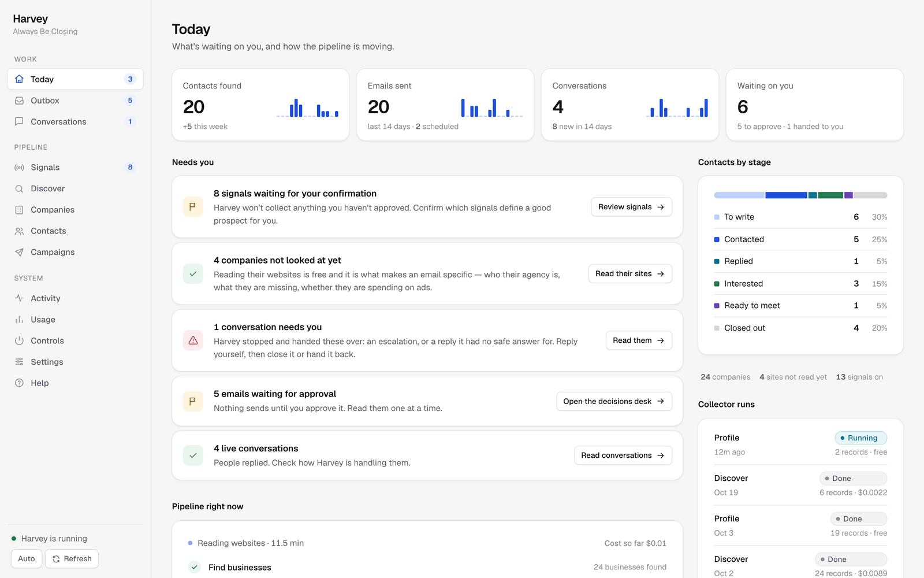Click the flag icon beside 8 signals waiting
Screen dimensions: 924x578
[193, 207]
